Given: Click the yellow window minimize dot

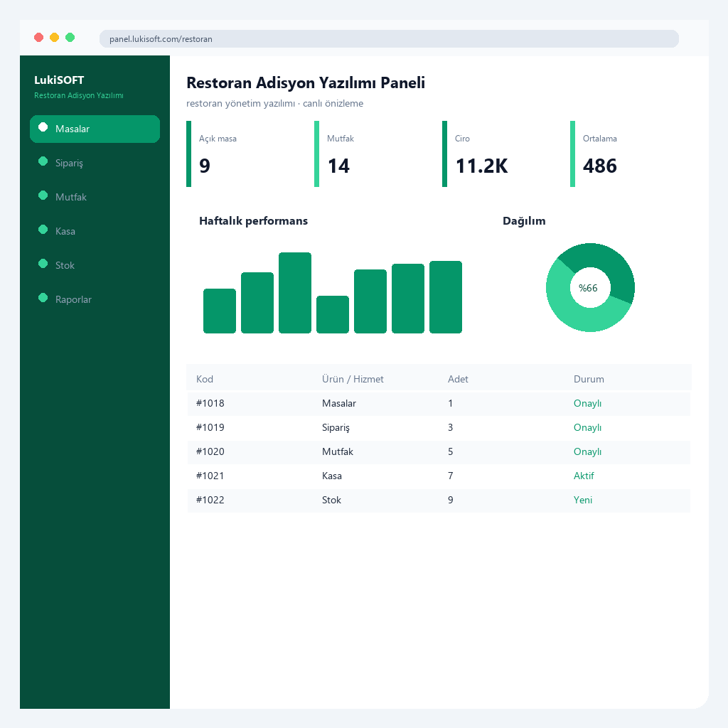Looking at the screenshot, I should click(54, 37).
